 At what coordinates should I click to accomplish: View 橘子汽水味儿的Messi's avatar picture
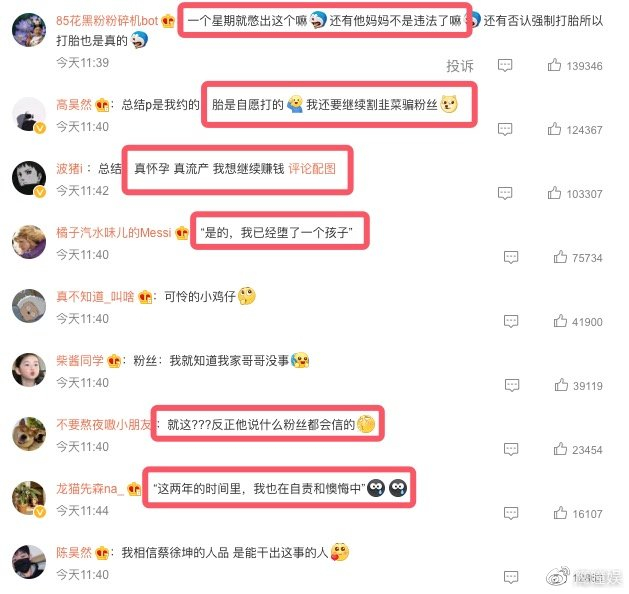[x=29, y=242]
